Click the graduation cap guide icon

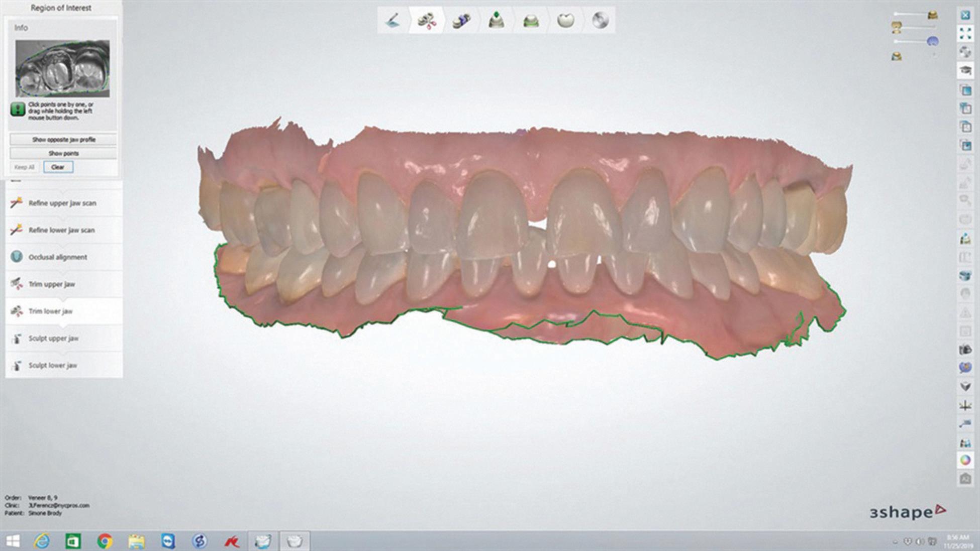(x=965, y=70)
